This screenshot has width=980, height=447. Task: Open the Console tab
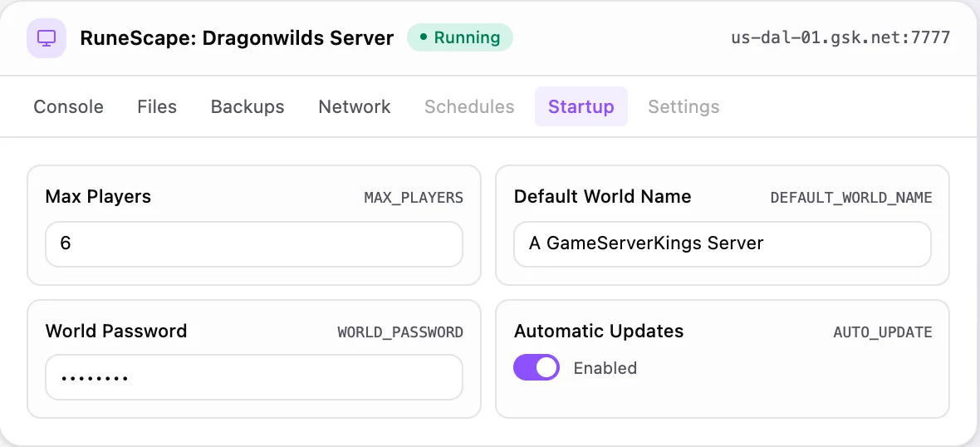point(69,106)
